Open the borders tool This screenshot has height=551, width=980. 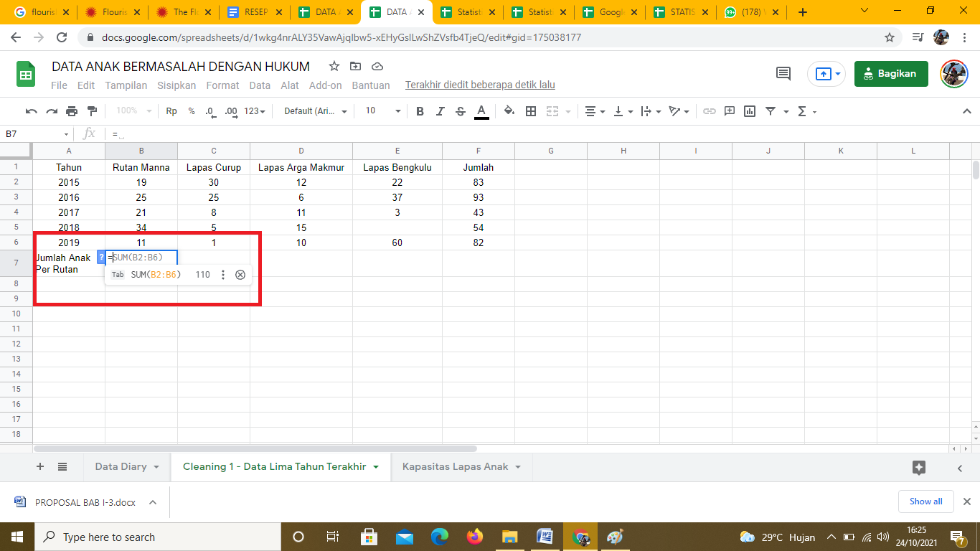coord(531,111)
